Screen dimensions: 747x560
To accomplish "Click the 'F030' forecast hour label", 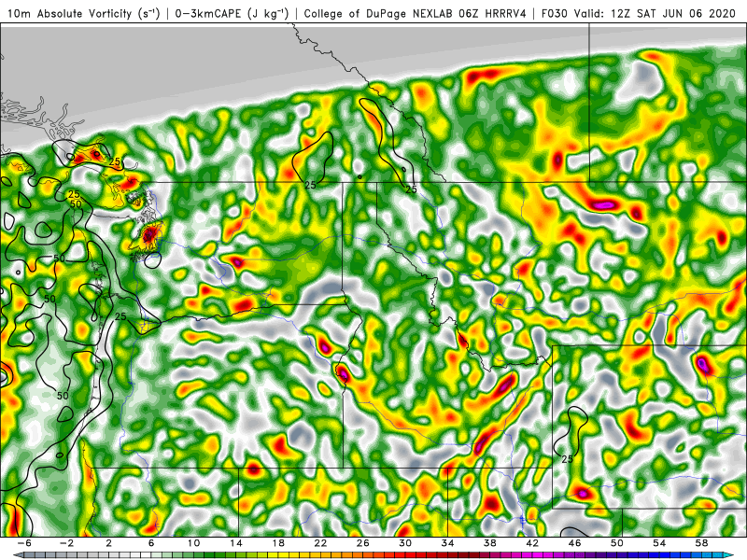I will click(x=555, y=14).
